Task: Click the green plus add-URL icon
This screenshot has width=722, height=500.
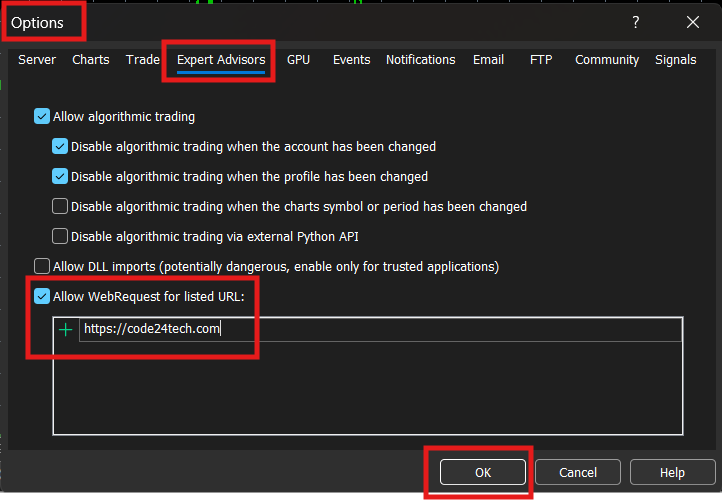Action: pos(66,329)
